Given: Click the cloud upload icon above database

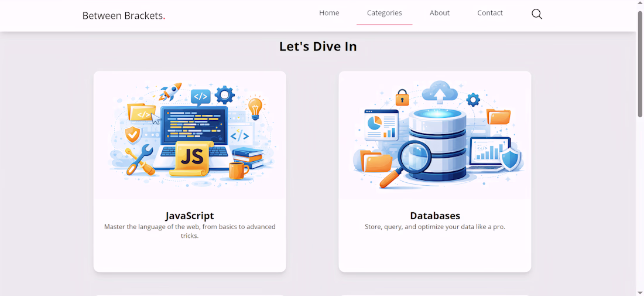Looking at the screenshot, I should pos(440,93).
